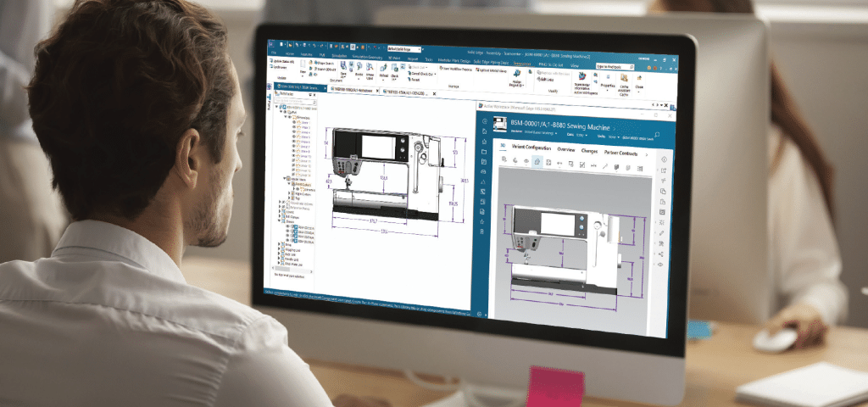This screenshot has height=407, width=868.
Task: Open the Simulation Geometry ribbon tab
Action: [367, 58]
